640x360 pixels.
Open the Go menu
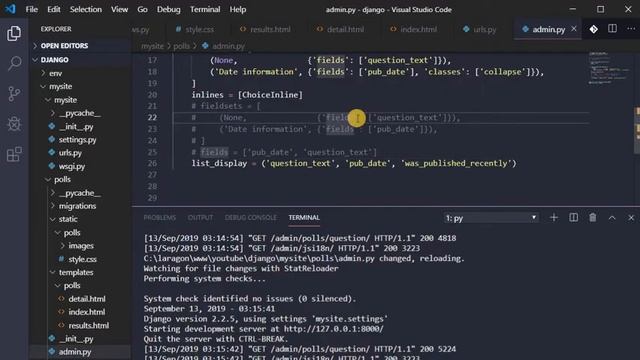[x=142, y=9]
